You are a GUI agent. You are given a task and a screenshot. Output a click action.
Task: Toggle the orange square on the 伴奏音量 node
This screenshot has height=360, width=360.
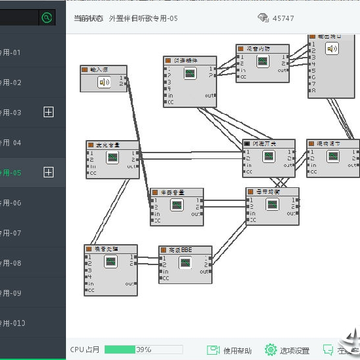155,193
